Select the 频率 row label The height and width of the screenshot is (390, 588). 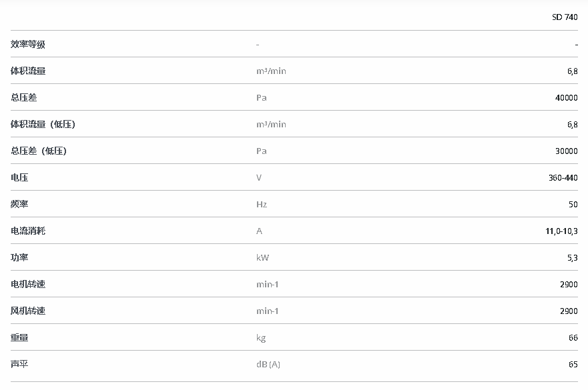19,204
